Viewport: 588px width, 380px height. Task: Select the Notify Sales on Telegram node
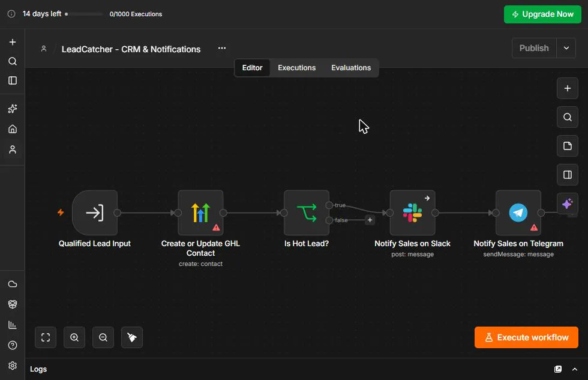click(518, 213)
